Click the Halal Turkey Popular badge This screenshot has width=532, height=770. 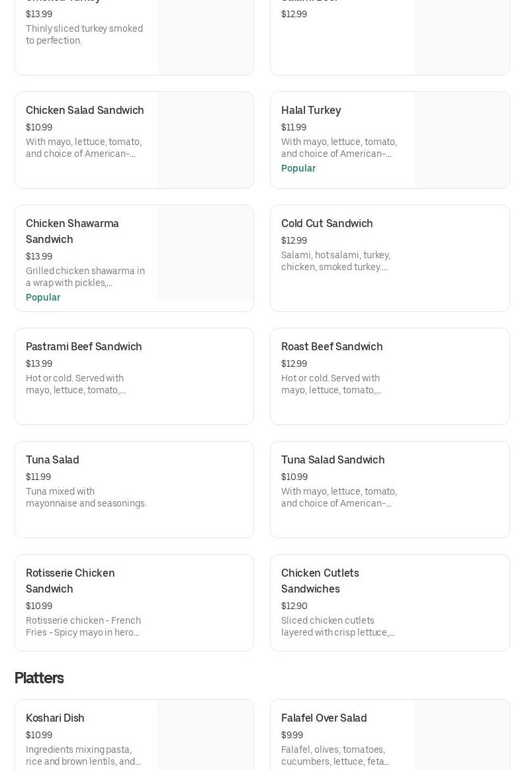[x=298, y=168]
